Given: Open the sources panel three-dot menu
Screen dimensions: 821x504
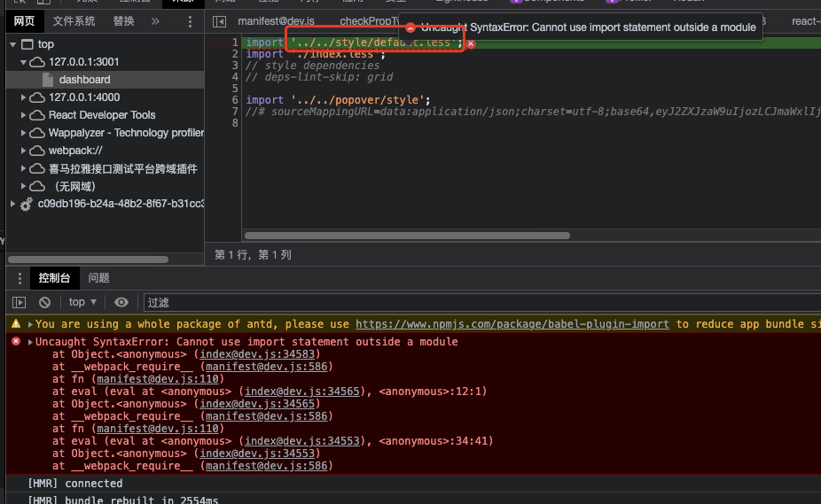Looking at the screenshot, I should coord(190,21).
